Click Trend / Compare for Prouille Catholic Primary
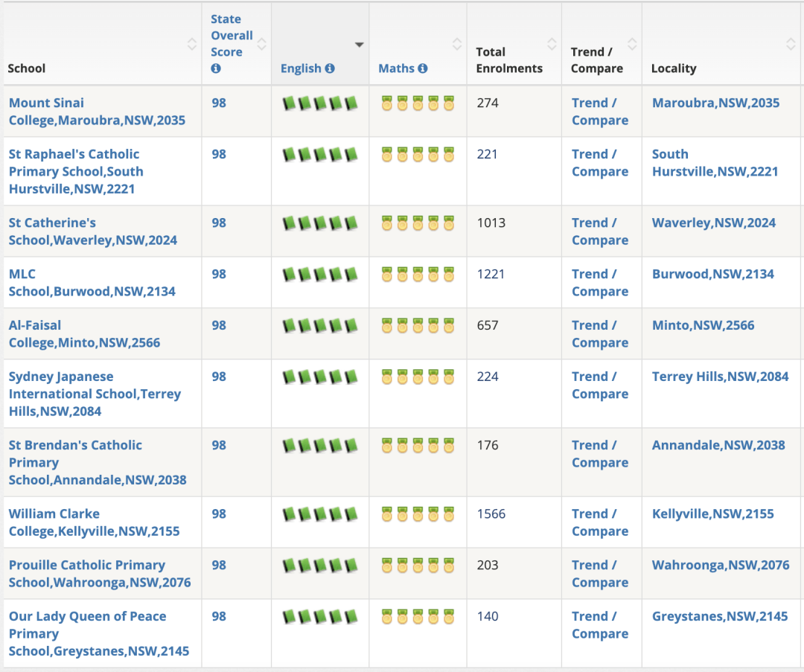Viewport: 804px width, 672px height. 600,574
